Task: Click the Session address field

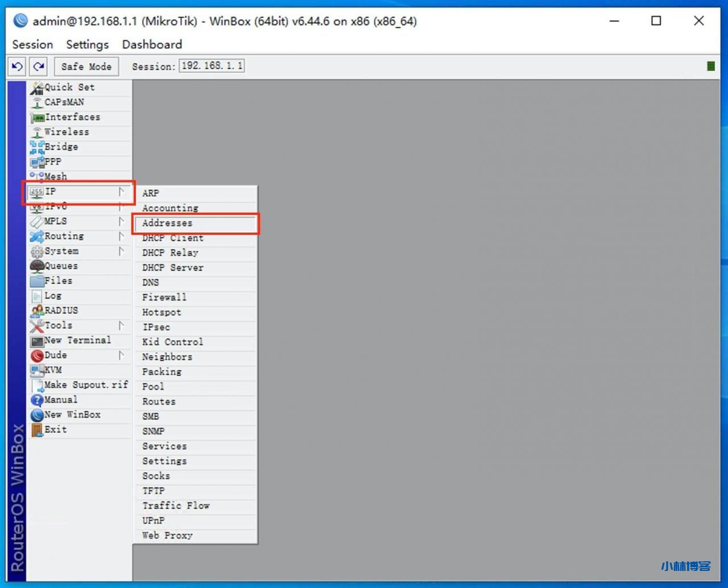Action: click(x=212, y=66)
